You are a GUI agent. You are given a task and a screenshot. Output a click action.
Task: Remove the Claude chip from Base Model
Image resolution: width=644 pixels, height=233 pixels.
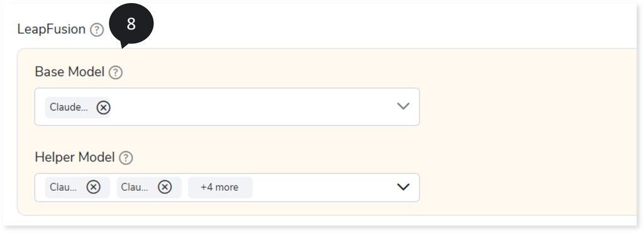pos(104,107)
